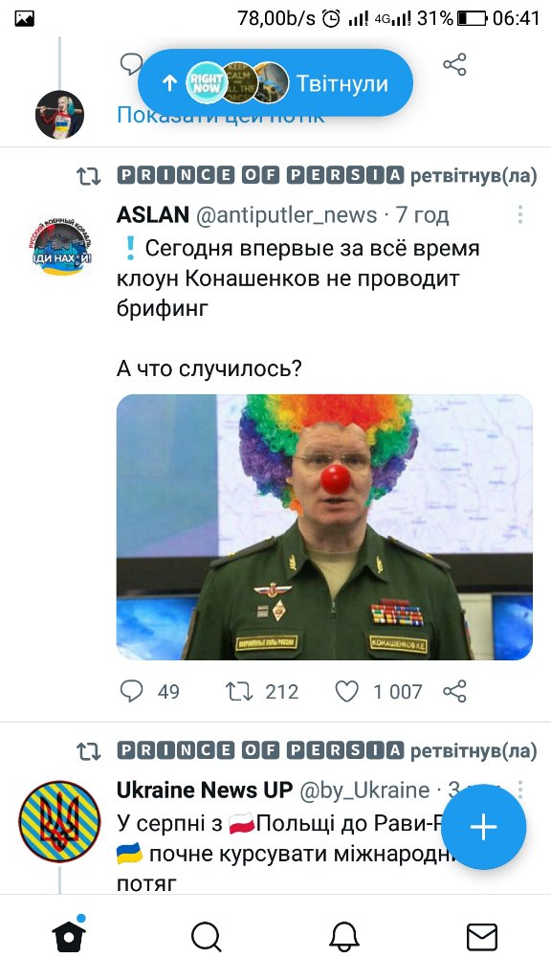551x980 pixels.
Task: Open the Notifications bell icon
Action: [344, 938]
